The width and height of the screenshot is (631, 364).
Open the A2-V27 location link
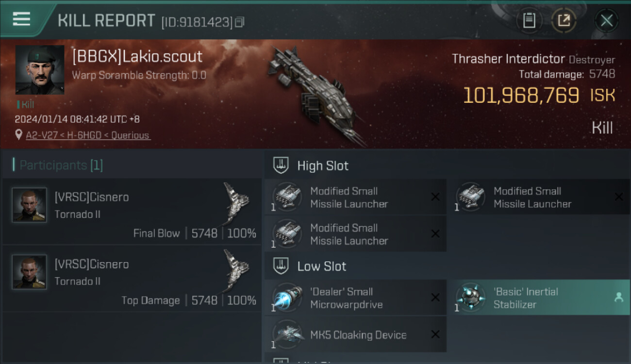click(88, 135)
